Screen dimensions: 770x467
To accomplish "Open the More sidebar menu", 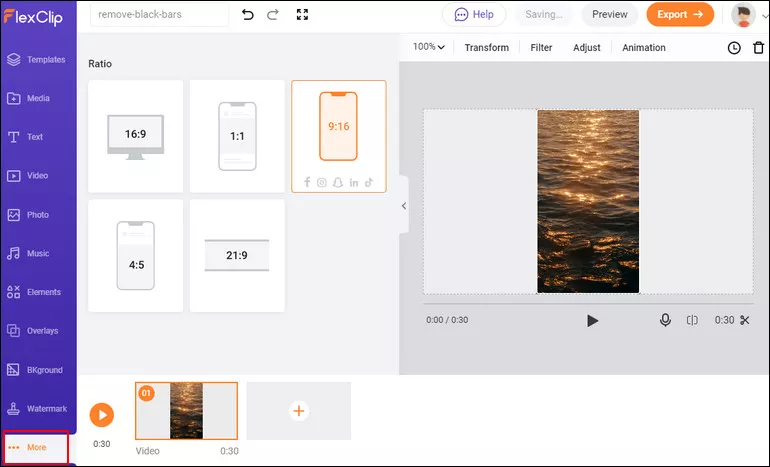I will [35, 447].
